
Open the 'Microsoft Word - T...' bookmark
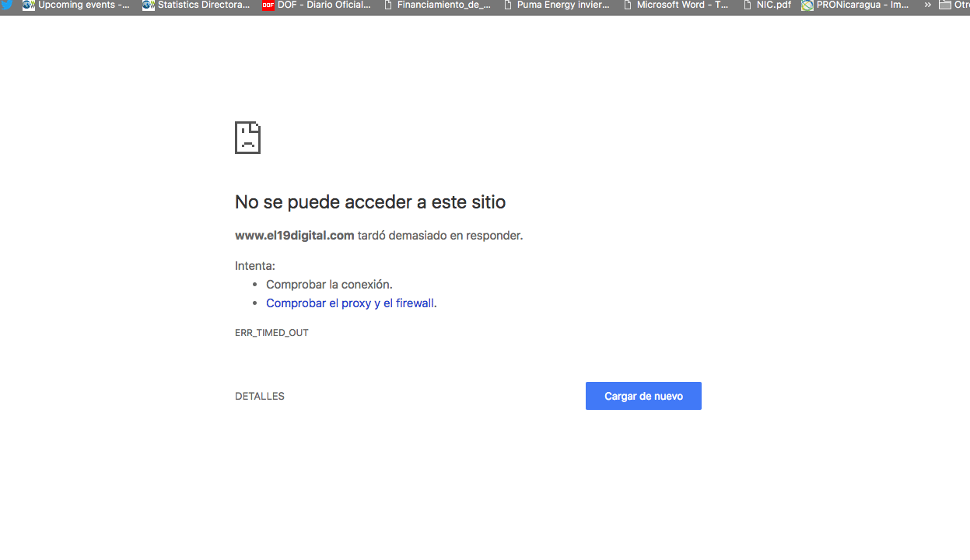pyautogui.click(x=676, y=5)
